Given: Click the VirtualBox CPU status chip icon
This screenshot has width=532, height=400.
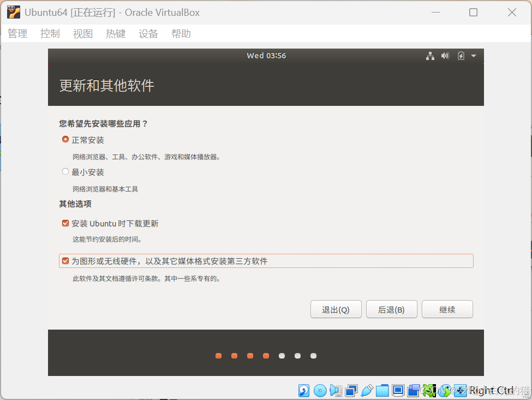Looking at the screenshot, I should pos(429,391).
